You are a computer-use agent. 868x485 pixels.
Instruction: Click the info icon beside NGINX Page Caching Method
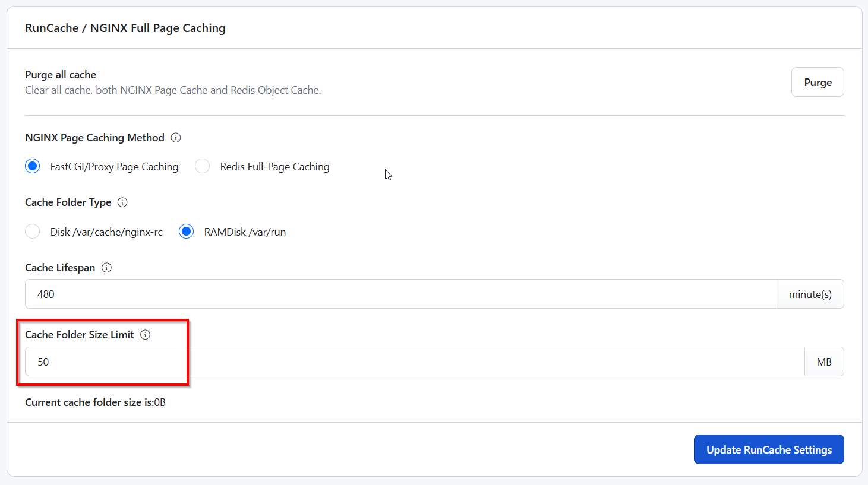(x=176, y=138)
